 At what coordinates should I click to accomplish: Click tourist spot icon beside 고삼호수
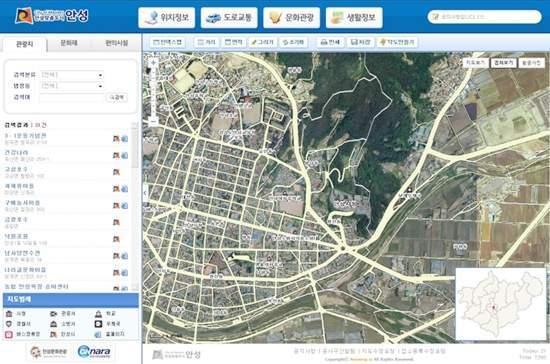(116, 172)
